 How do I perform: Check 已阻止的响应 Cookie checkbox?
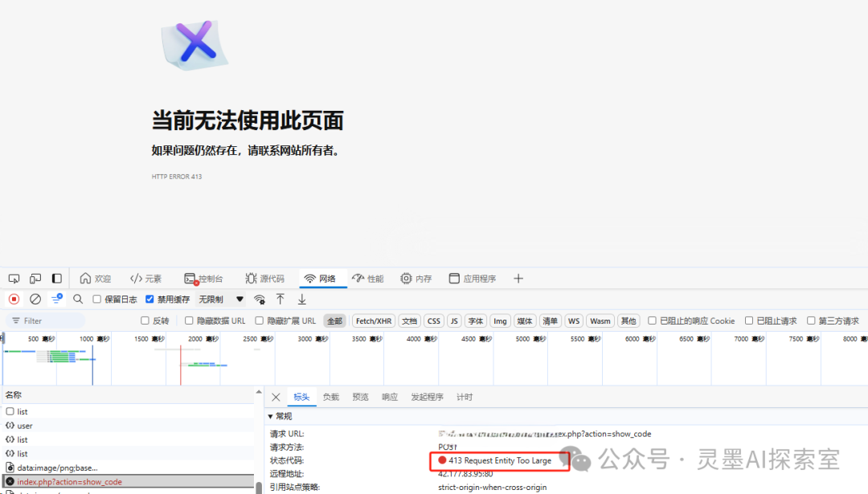(x=652, y=320)
